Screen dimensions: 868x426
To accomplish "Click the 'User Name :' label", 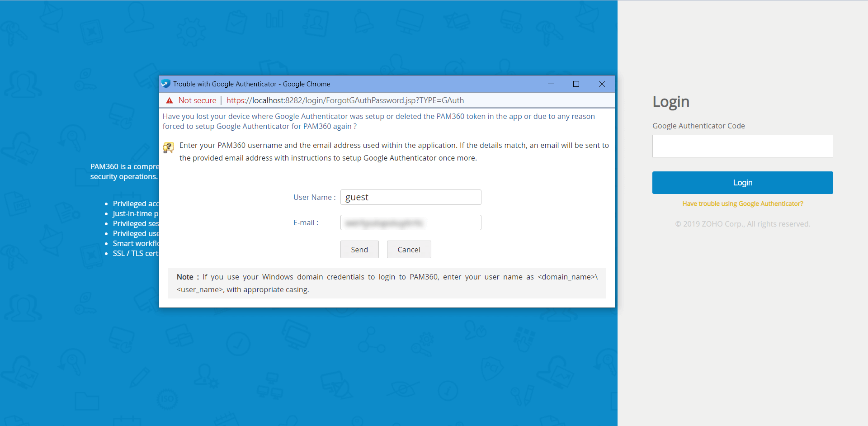I will (x=315, y=197).
